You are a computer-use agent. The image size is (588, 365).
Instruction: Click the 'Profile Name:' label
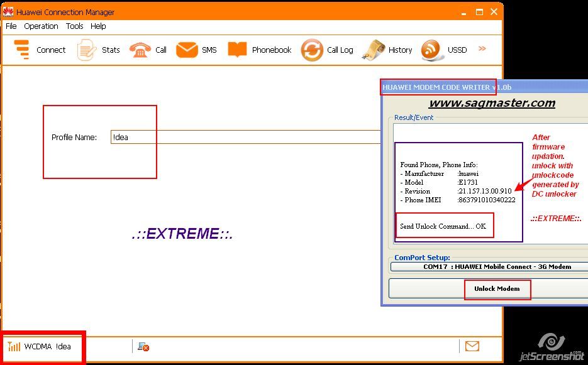coord(74,137)
